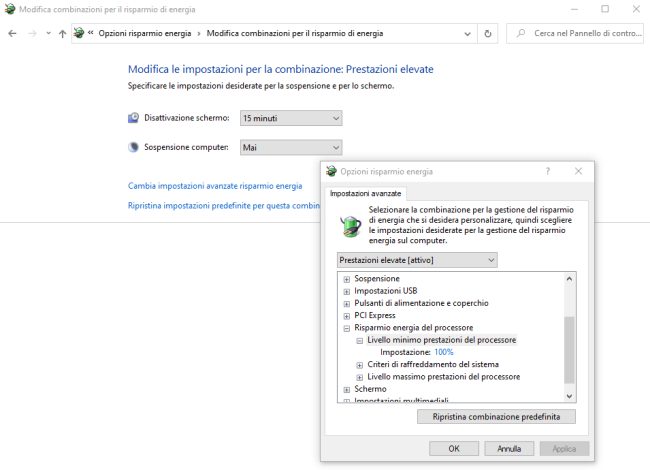Click the forward navigation arrow

[x=32, y=34]
